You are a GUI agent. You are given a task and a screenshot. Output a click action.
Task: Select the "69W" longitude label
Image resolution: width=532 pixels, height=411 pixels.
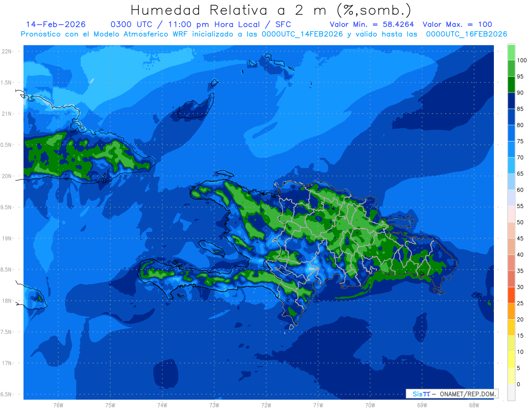click(422, 405)
